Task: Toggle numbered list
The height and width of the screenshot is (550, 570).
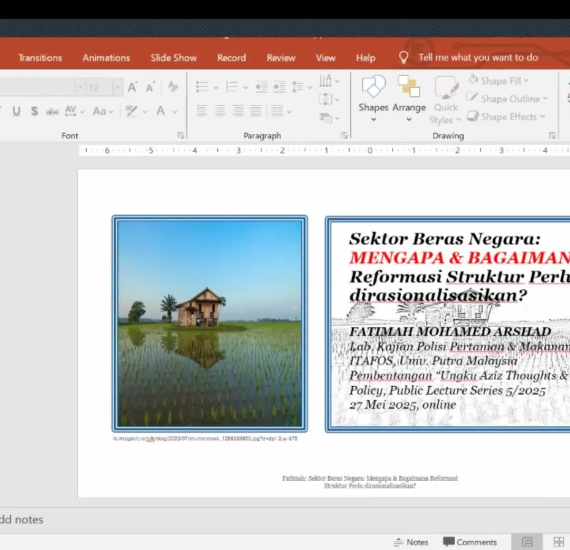Action: click(232, 87)
